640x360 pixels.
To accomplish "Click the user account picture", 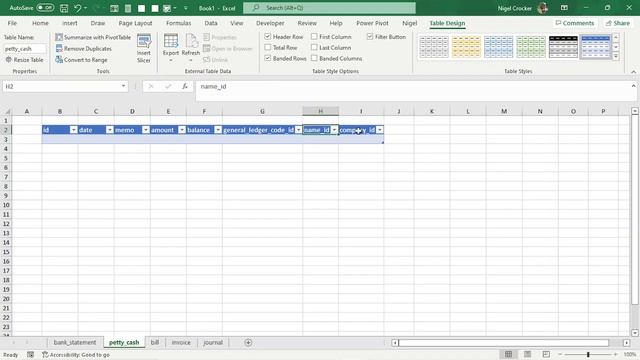I will pos(542,8).
